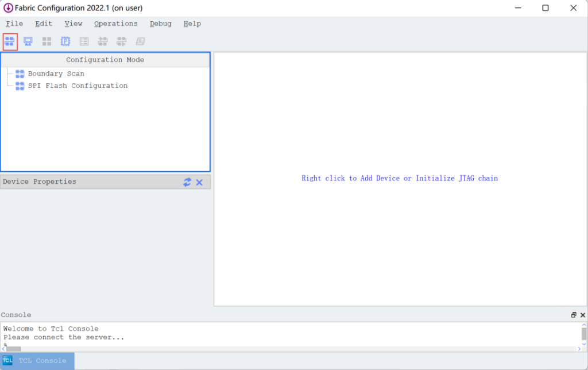Refresh the Device Properties panel
The image size is (588, 370).
click(187, 182)
